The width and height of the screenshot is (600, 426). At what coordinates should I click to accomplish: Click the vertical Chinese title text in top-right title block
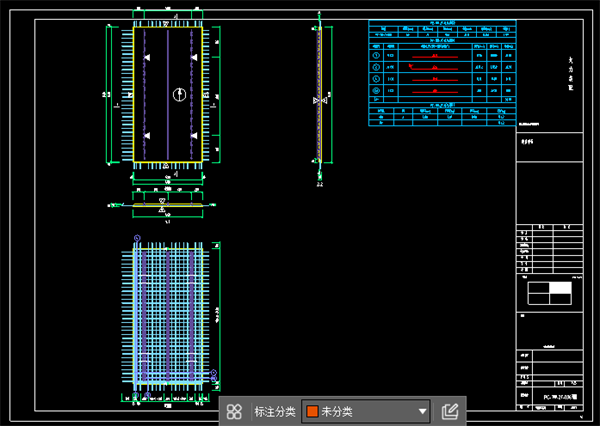tap(571, 73)
